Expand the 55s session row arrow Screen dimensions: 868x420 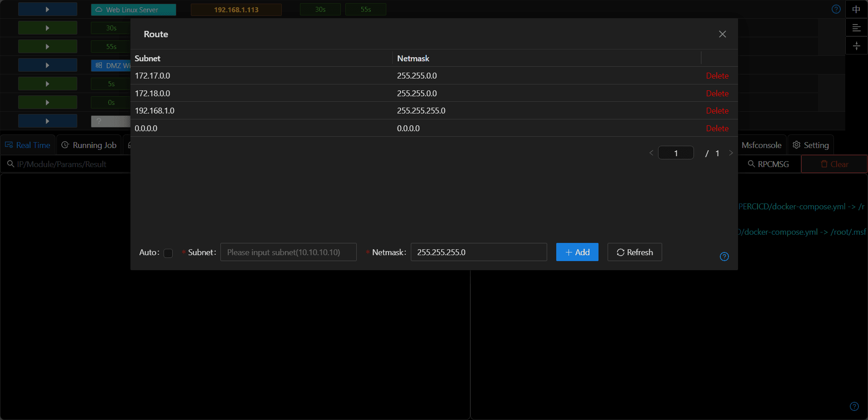[x=47, y=46]
